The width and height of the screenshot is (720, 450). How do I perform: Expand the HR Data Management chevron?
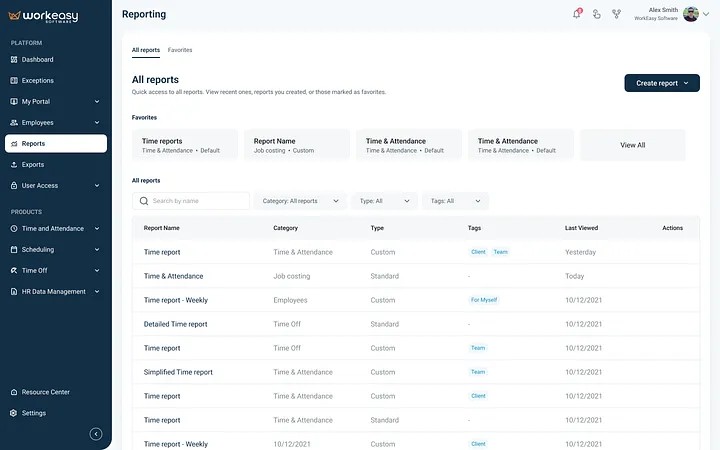(x=97, y=292)
